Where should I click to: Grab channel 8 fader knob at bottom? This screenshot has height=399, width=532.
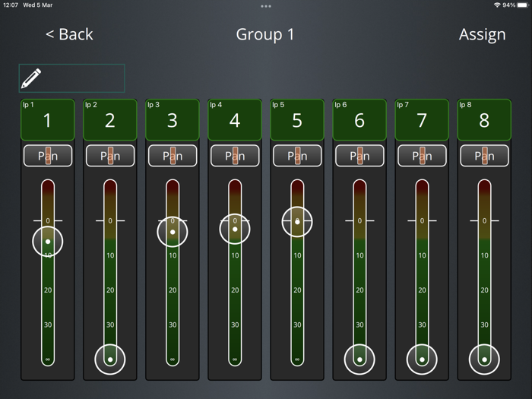pos(485,359)
